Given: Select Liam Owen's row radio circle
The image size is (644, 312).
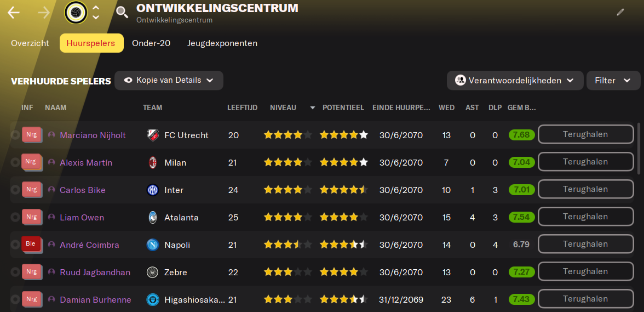Looking at the screenshot, I should (15, 217).
